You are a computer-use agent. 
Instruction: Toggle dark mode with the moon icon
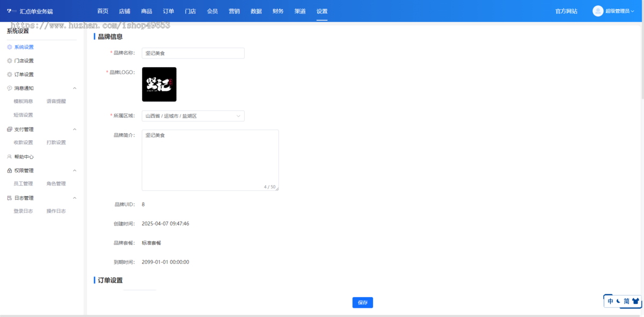tap(618, 301)
